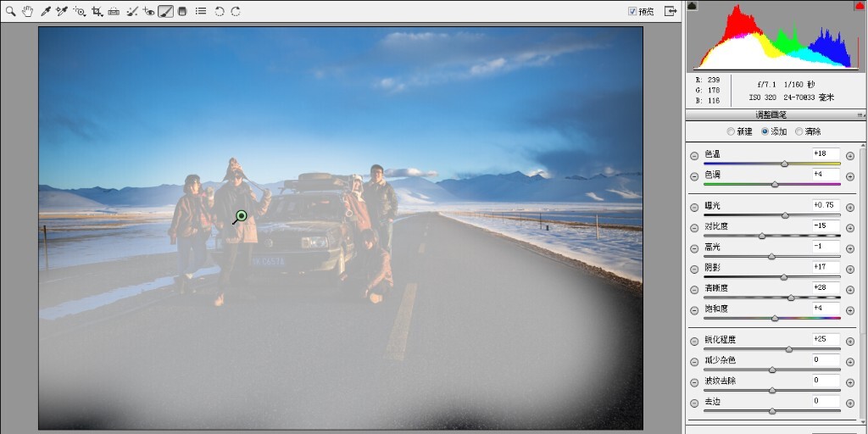The height and width of the screenshot is (434, 868).
Task: Rotate image 90° clockwise
Action: (236, 11)
